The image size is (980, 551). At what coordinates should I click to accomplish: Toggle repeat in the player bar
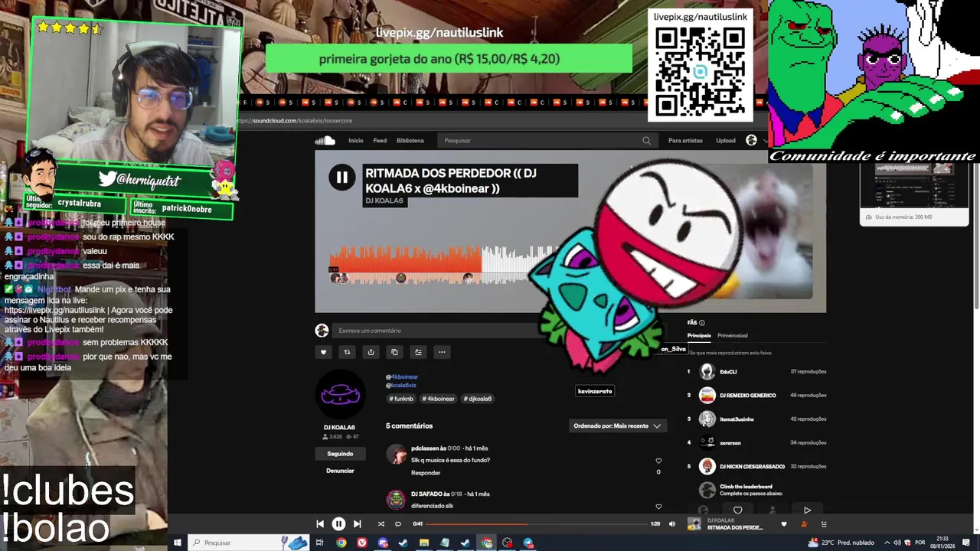tap(397, 524)
